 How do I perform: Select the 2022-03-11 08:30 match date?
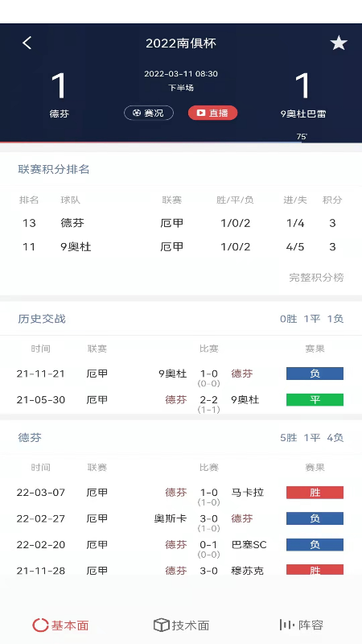pyautogui.click(x=181, y=74)
